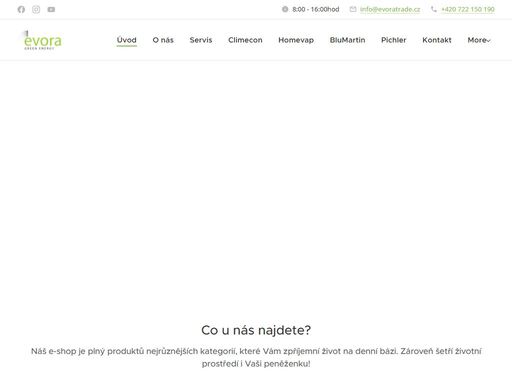Image resolution: width=512 pixels, height=384 pixels.
Task: Open the O nás page
Action: tap(163, 40)
